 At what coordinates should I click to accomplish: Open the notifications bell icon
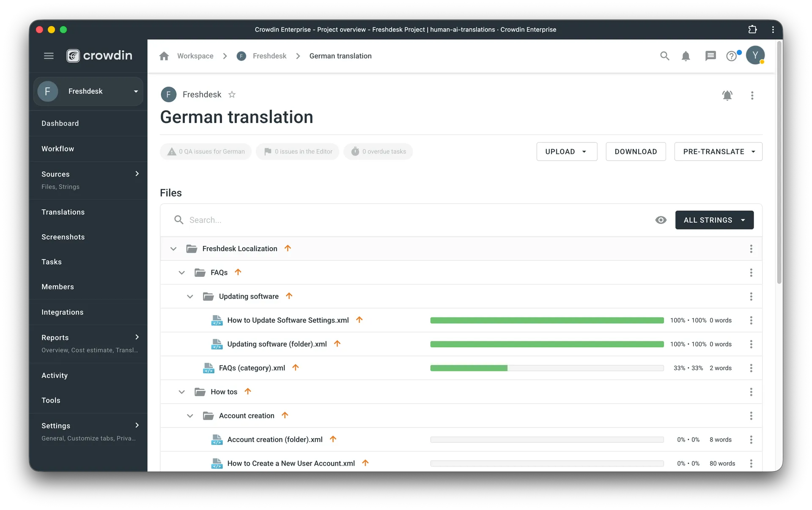686,56
